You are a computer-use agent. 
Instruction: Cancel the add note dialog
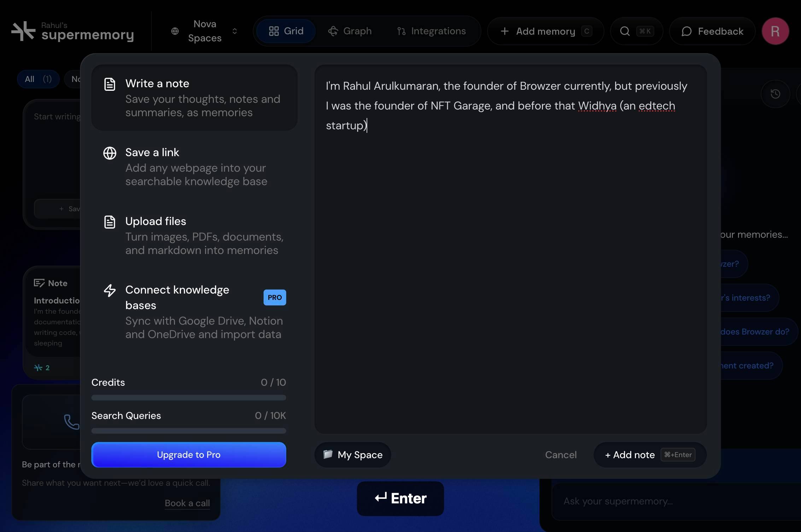(561, 455)
